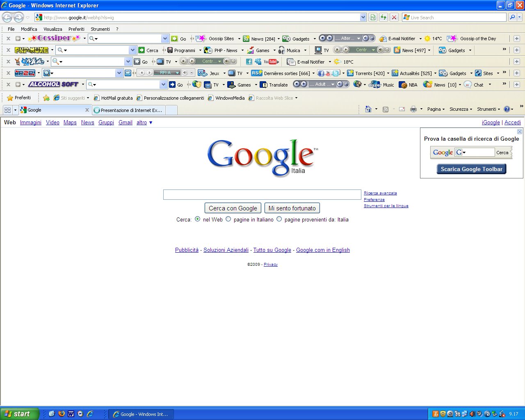Click the Print icon in the command bar
The image size is (525, 420).
413,109
